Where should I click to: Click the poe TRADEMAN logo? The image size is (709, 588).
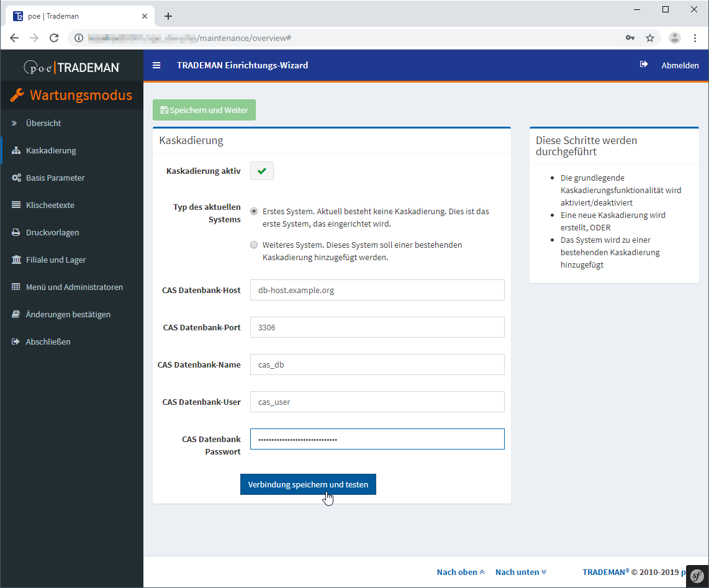(72, 68)
